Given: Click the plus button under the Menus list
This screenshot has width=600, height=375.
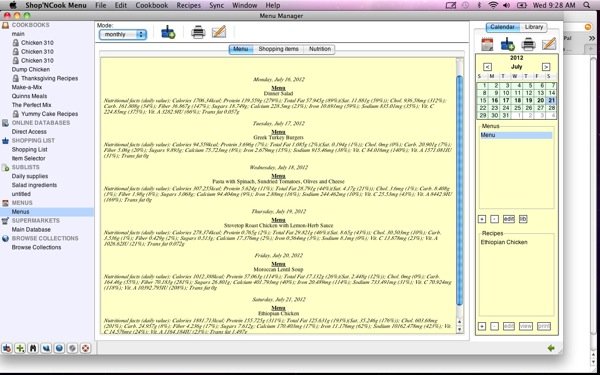Looking at the screenshot, I should click(x=482, y=219).
